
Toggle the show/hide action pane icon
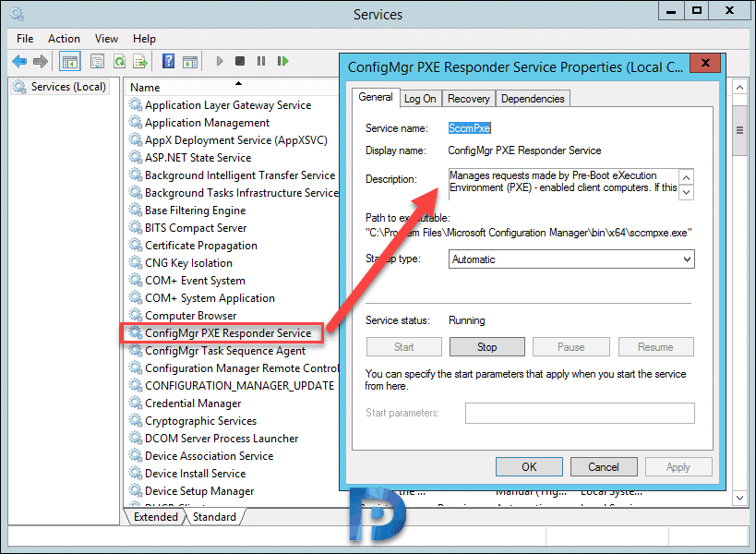(190, 61)
